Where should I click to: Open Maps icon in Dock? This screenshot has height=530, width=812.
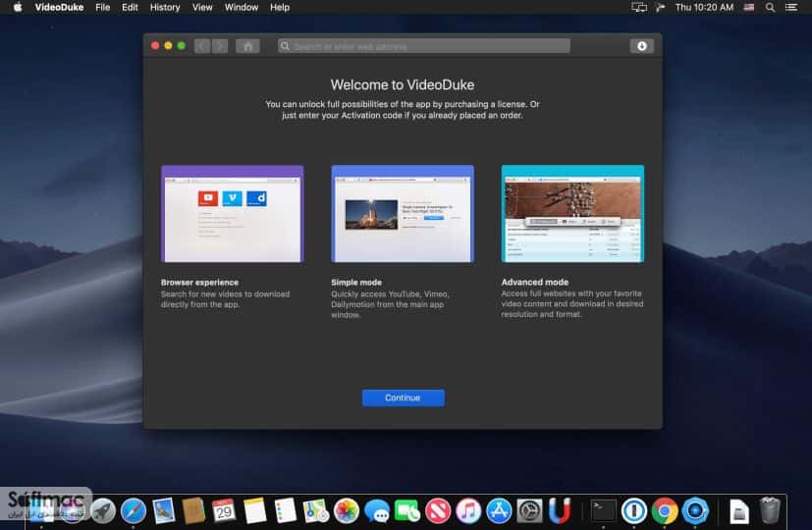(315, 510)
